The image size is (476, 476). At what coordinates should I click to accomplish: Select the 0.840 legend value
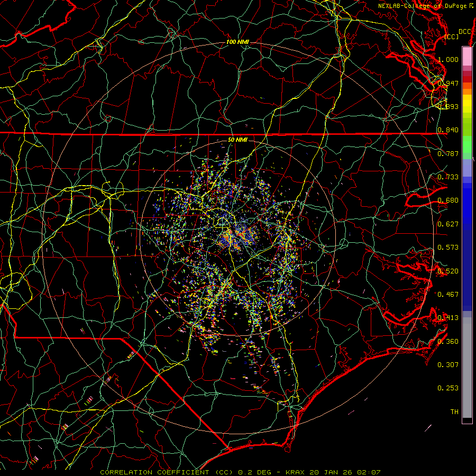coord(448,130)
